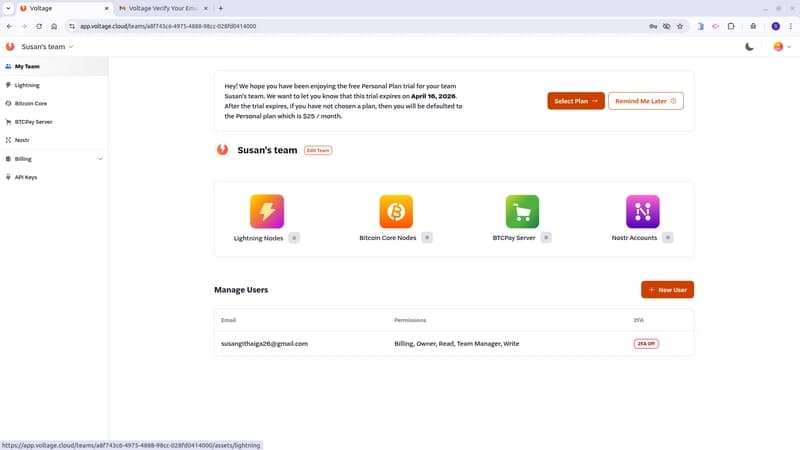Click the Voltage logo in header

(x=10, y=47)
